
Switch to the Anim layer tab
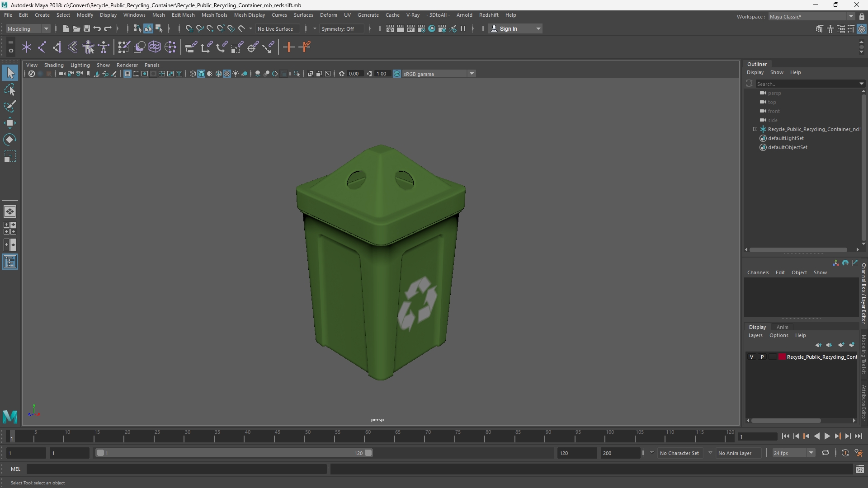click(782, 327)
